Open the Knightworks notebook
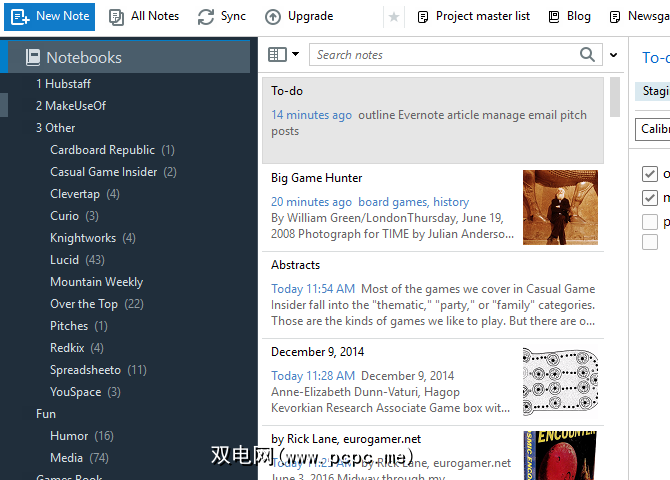670x480 pixels. coord(93,238)
